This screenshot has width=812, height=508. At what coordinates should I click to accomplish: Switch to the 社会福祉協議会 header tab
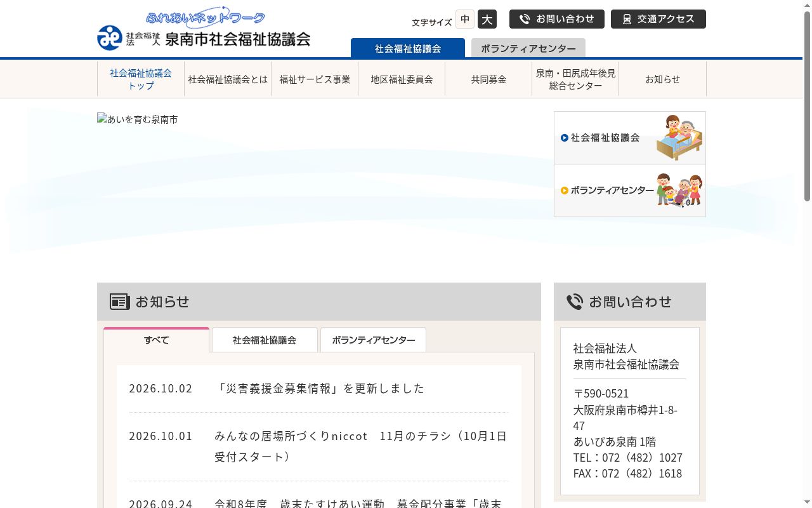408,48
